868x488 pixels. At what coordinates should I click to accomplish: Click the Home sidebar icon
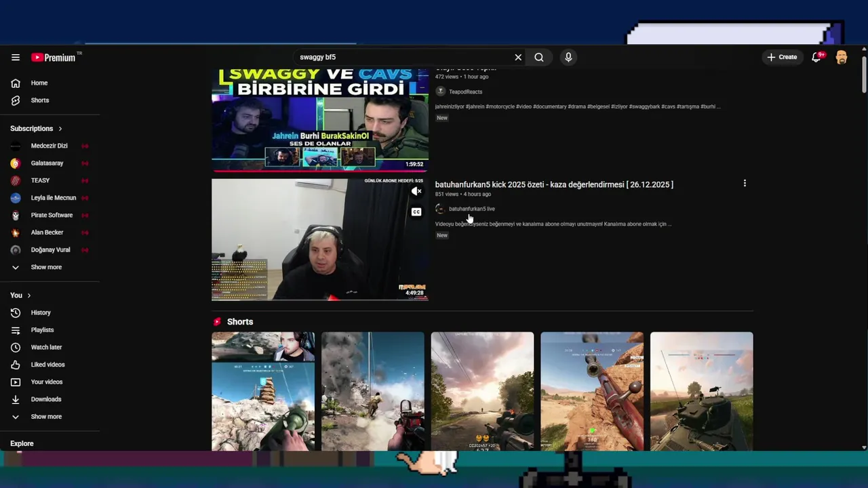click(16, 83)
